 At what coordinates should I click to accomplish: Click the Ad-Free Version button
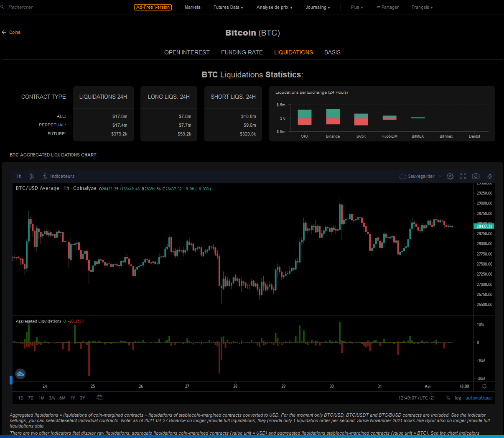click(153, 7)
